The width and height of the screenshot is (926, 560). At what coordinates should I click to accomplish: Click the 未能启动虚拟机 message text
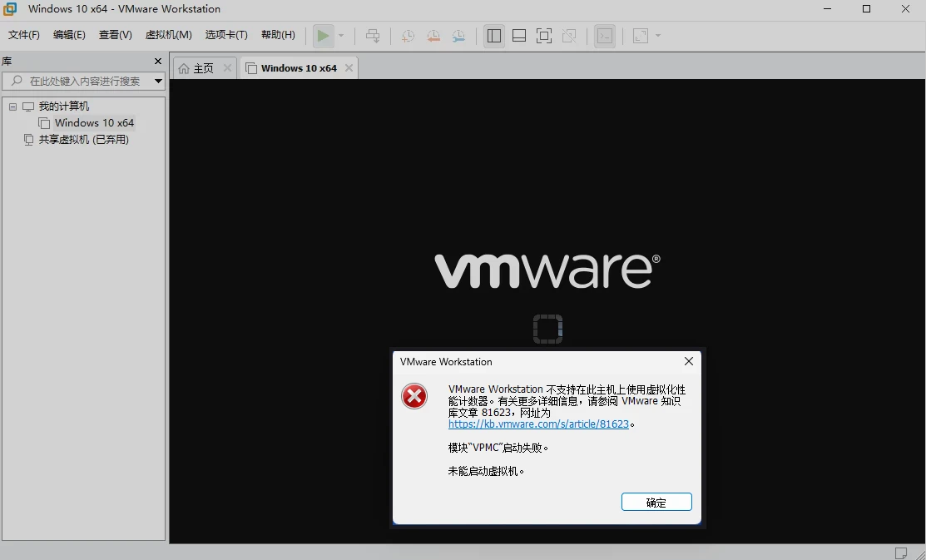pyautogui.click(x=486, y=471)
